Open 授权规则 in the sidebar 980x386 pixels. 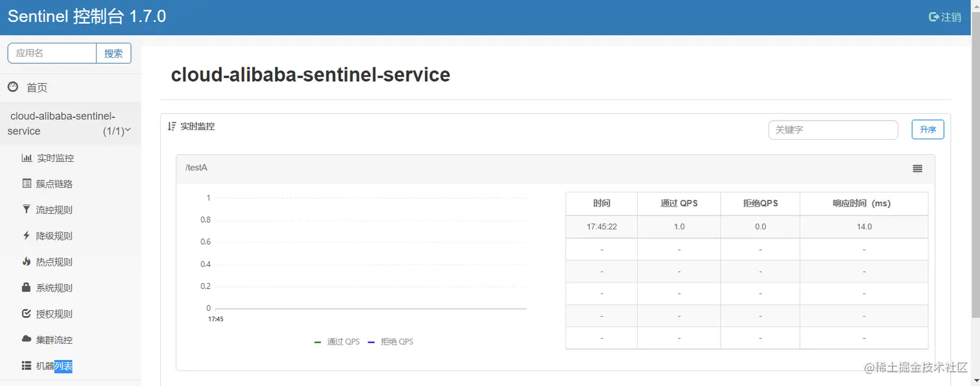(54, 314)
